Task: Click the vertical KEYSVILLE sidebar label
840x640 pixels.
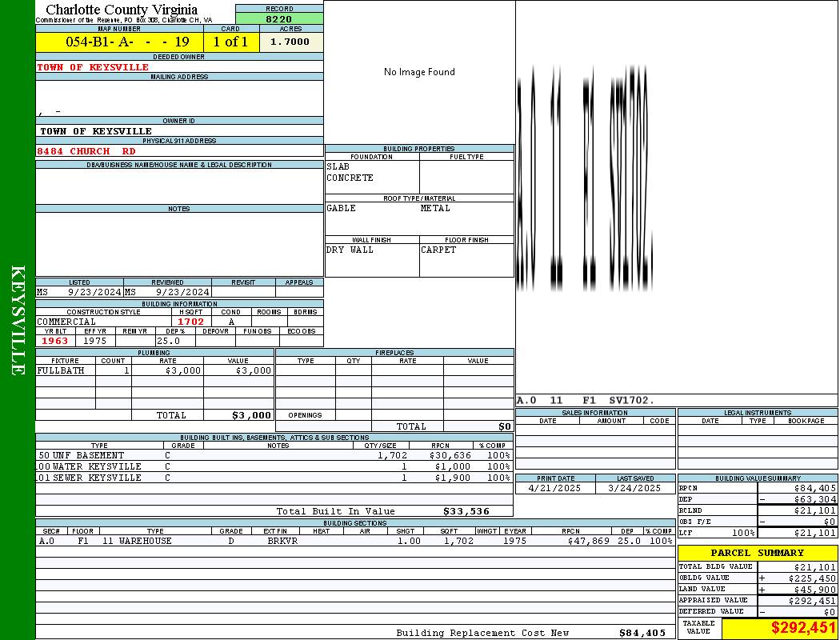Action: [x=18, y=320]
